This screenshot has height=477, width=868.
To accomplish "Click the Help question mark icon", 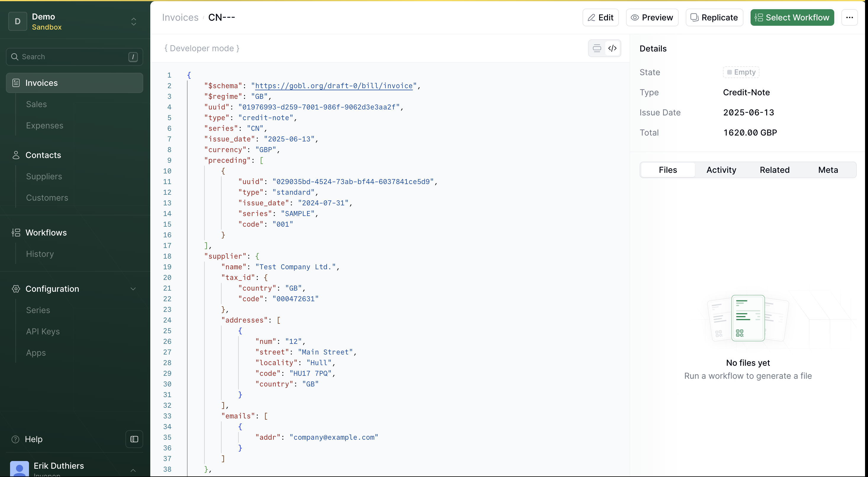I will pos(15,439).
